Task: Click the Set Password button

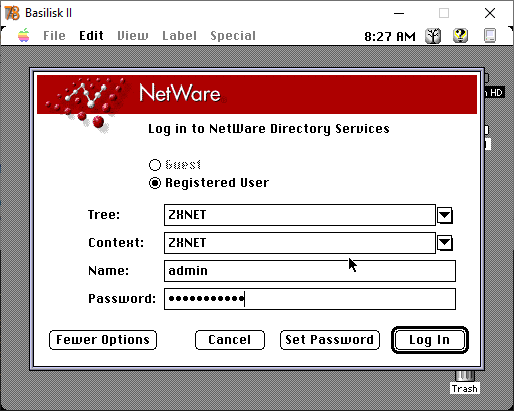Action: click(330, 340)
